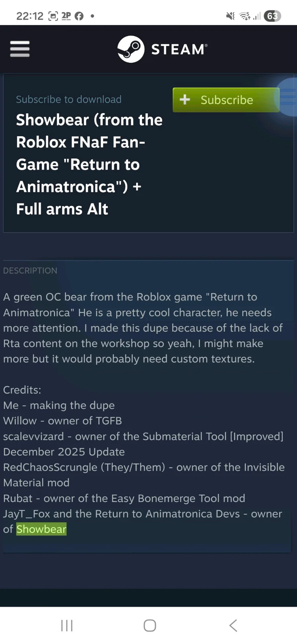297x644 pixels.
Task: Tap the Wi-Fi signal icon
Action: (x=245, y=16)
